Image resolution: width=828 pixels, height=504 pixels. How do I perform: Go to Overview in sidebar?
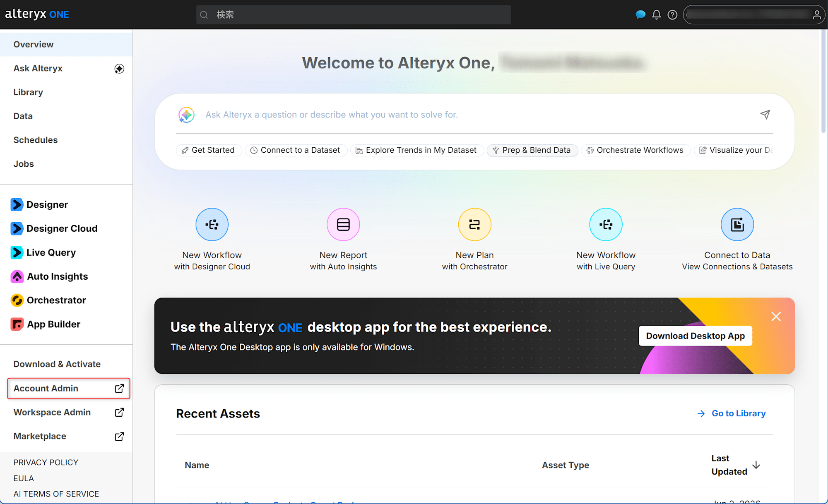coord(66,44)
